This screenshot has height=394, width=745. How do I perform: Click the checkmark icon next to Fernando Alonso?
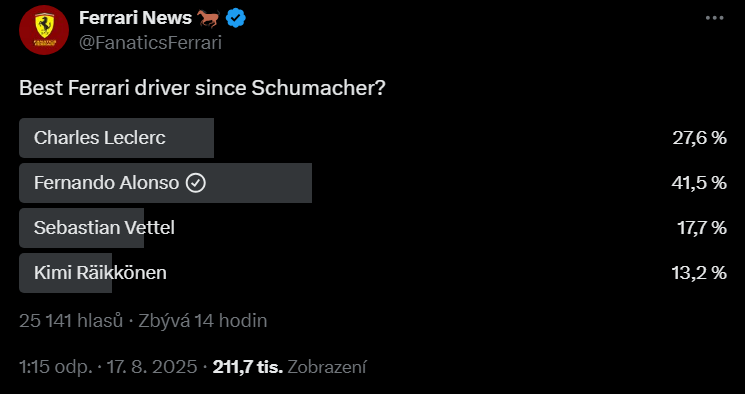[195, 183]
